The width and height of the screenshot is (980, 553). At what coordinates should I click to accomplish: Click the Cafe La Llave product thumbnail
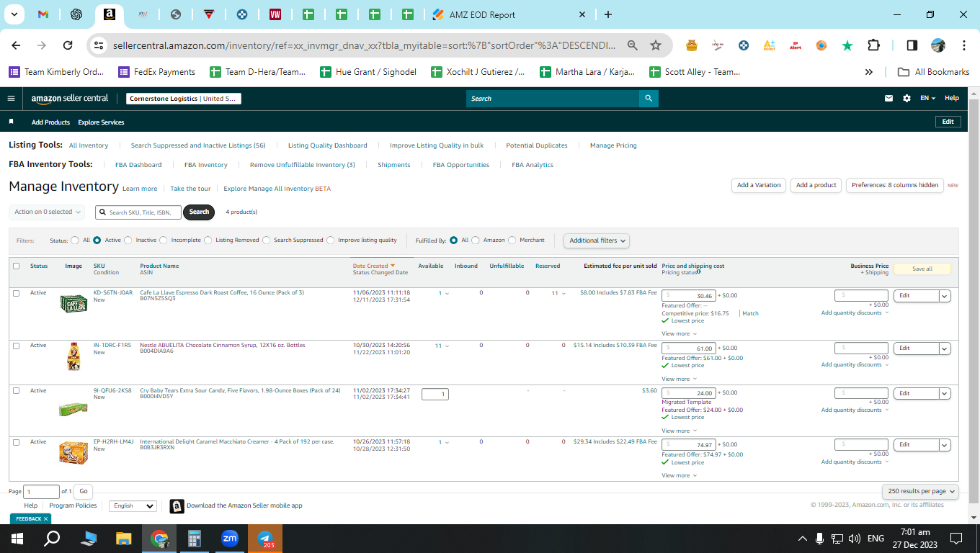(73, 303)
